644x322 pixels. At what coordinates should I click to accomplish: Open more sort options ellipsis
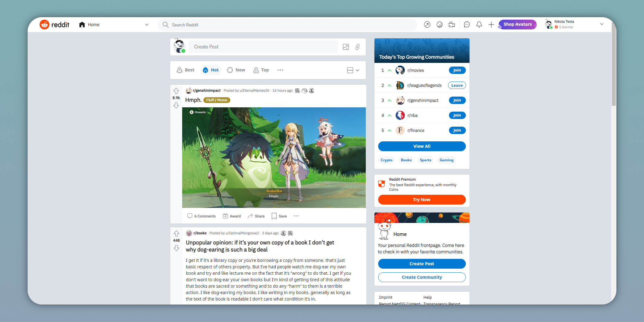280,70
